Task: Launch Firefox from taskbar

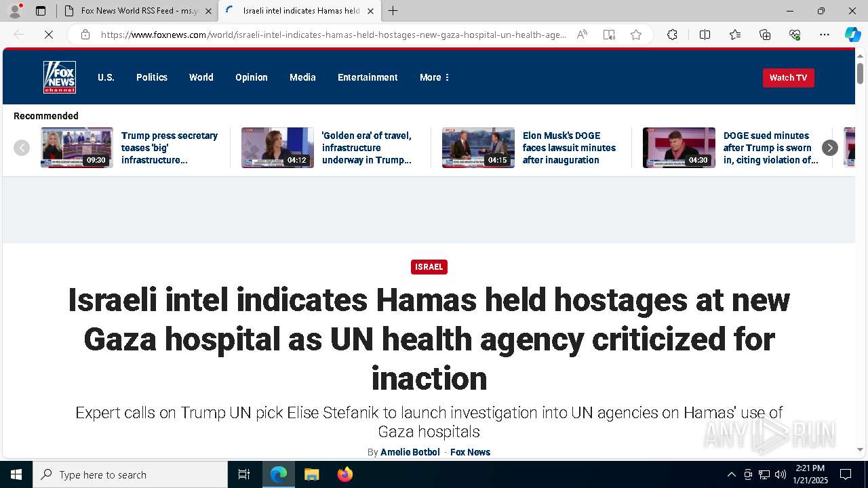Action: 344,474
